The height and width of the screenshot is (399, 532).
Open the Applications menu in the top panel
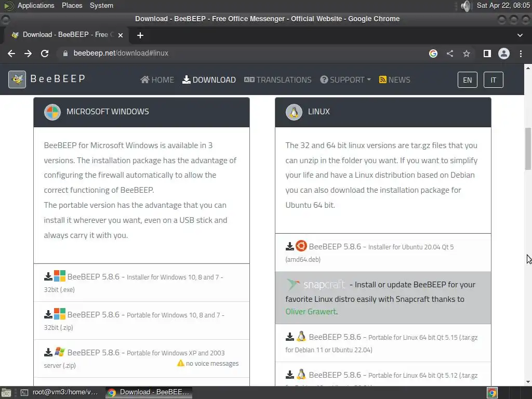point(36,5)
